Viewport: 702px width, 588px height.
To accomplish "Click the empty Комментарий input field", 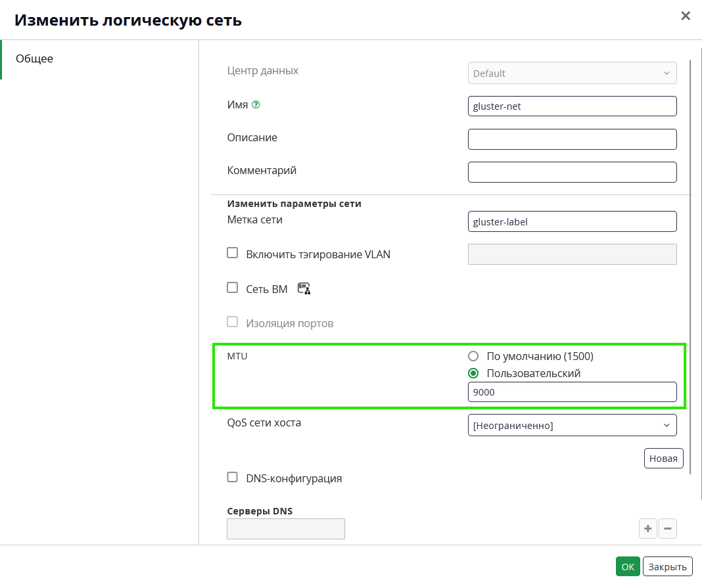I will pos(572,172).
